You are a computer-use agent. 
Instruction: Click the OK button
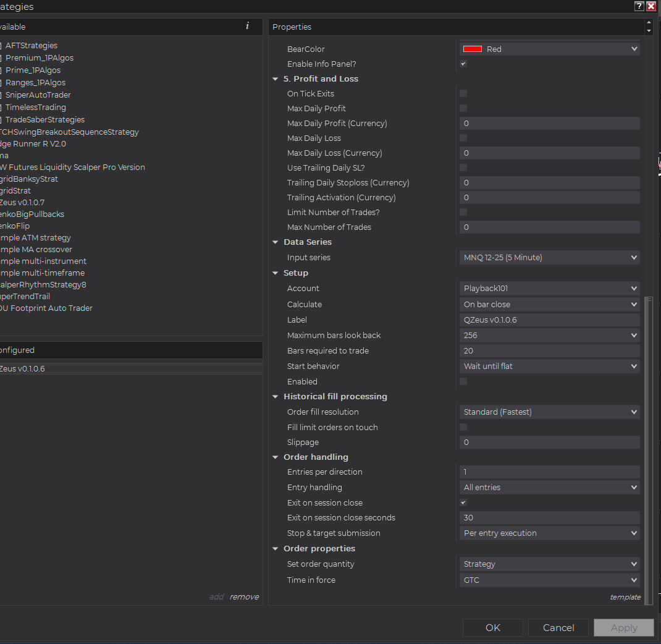tap(492, 628)
